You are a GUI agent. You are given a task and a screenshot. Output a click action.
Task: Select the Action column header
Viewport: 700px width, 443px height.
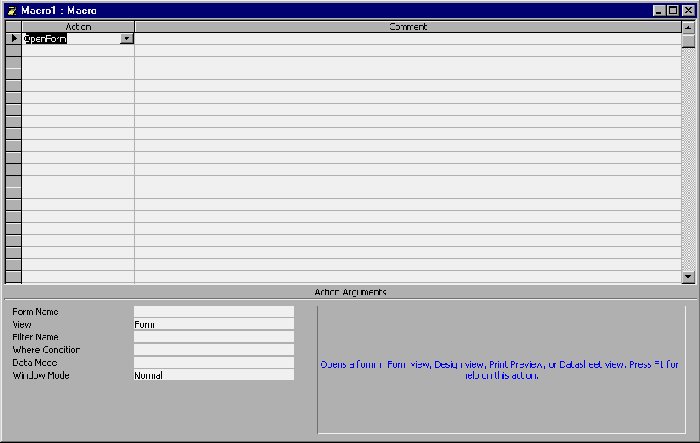pyautogui.click(x=78, y=27)
